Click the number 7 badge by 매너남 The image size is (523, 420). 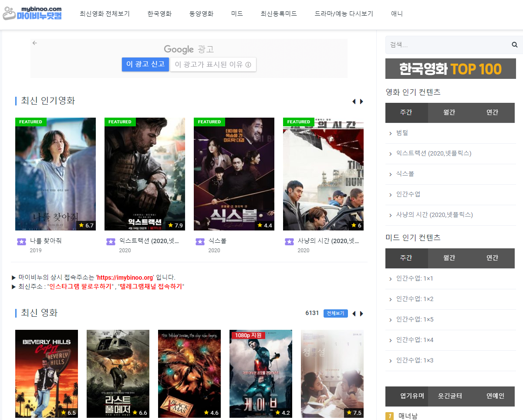(x=390, y=416)
